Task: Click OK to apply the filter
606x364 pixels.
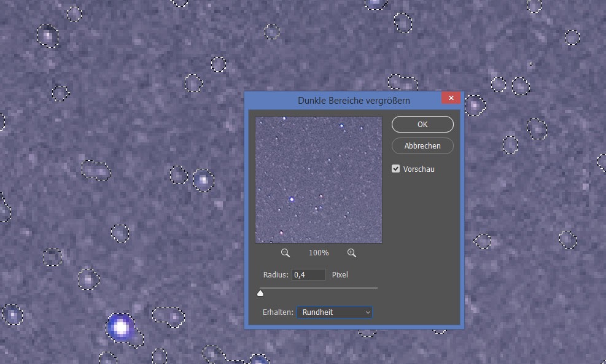Action: 422,125
